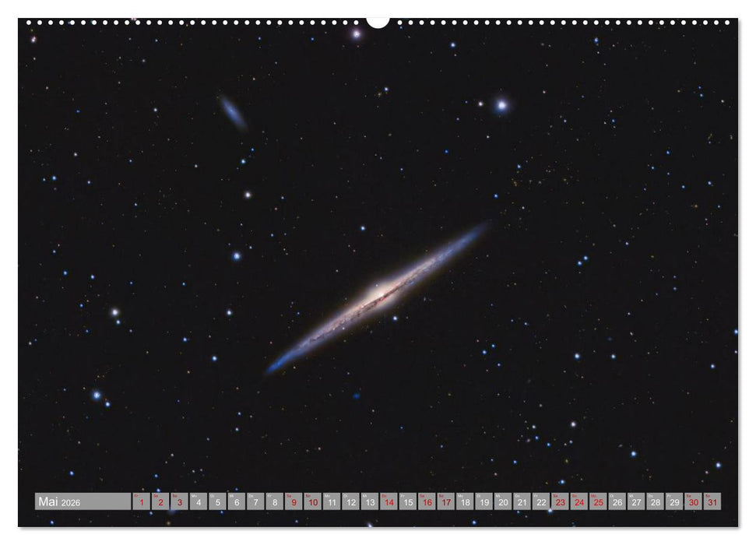Select day 20 in the date row
756x545 pixels.
point(503,502)
